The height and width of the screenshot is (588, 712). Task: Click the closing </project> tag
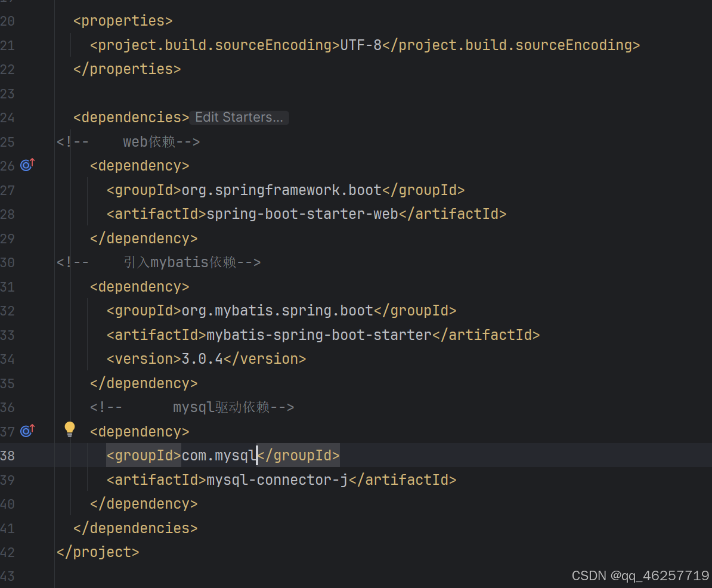click(x=98, y=552)
